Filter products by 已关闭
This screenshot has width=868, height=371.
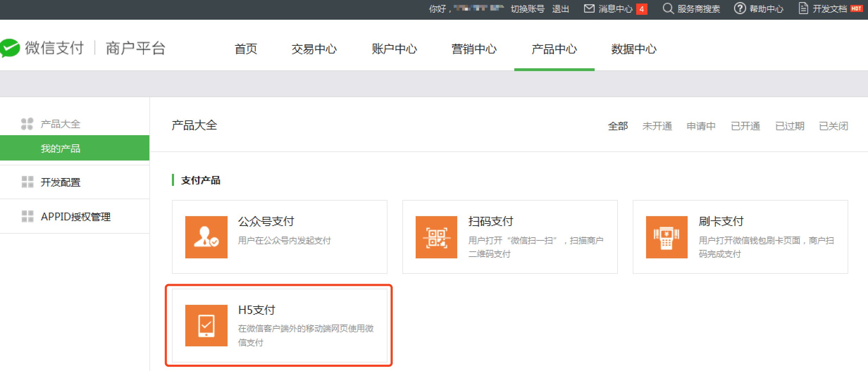(x=833, y=126)
